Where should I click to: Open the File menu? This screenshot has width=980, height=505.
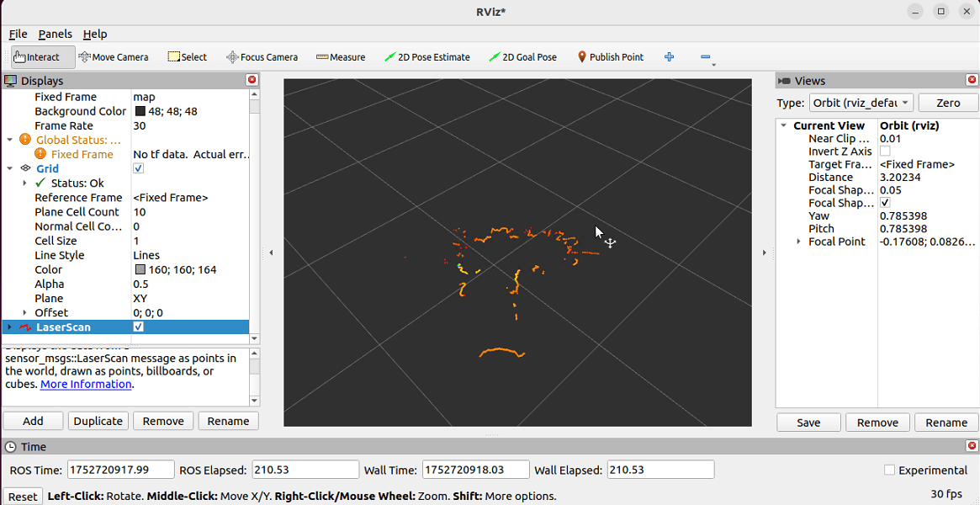click(18, 34)
